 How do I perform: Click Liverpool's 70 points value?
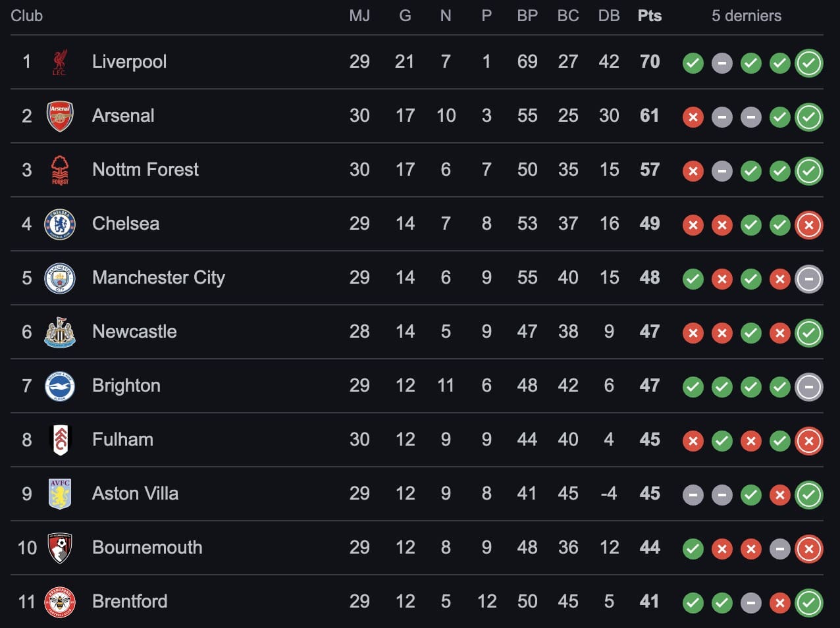[x=649, y=62]
